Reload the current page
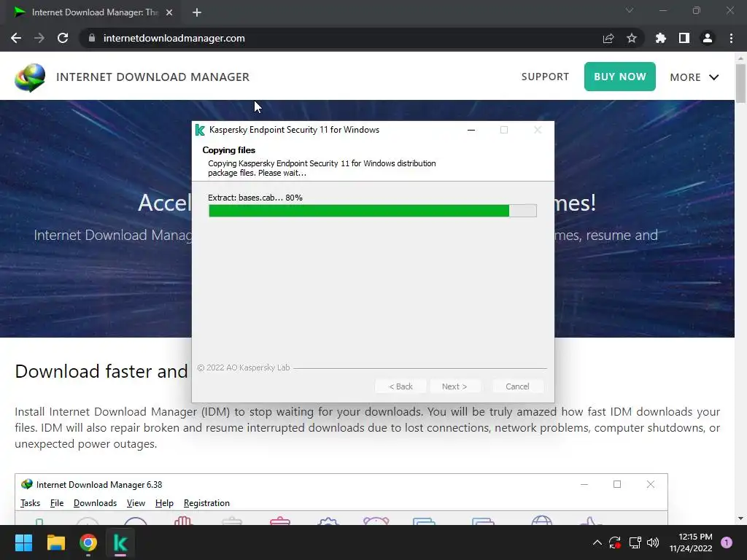747x560 pixels. tap(63, 38)
